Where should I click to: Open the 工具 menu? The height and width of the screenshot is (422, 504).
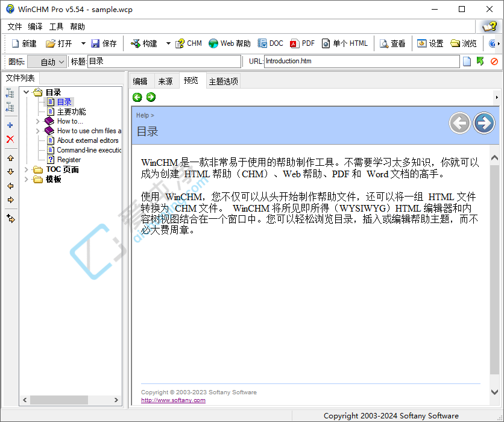click(57, 27)
